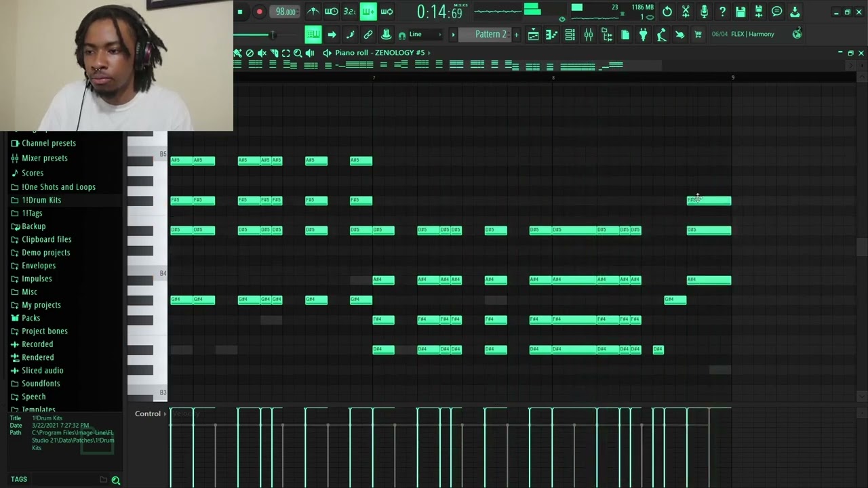
Task: Stop playback with the stop button
Action: [x=240, y=12]
